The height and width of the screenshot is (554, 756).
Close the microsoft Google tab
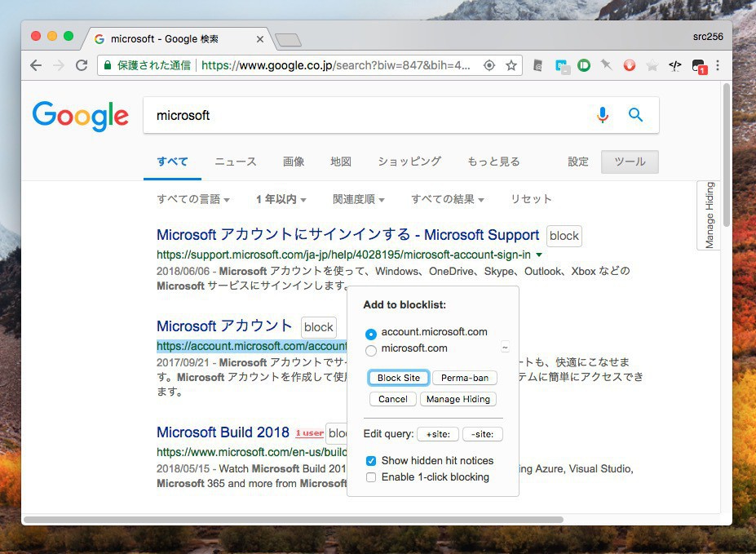click(260, 39)
